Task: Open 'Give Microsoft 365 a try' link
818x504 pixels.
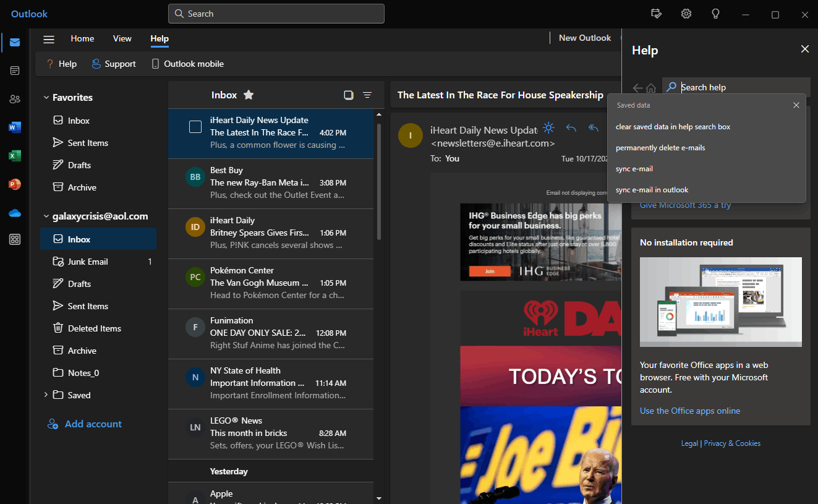Action: click(x=685, y=205)
